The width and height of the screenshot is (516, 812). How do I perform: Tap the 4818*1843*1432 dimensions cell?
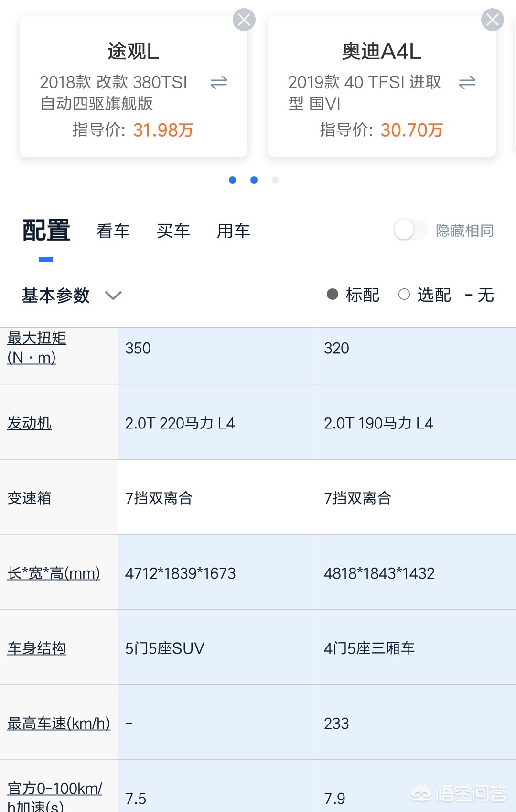point(416,572)
